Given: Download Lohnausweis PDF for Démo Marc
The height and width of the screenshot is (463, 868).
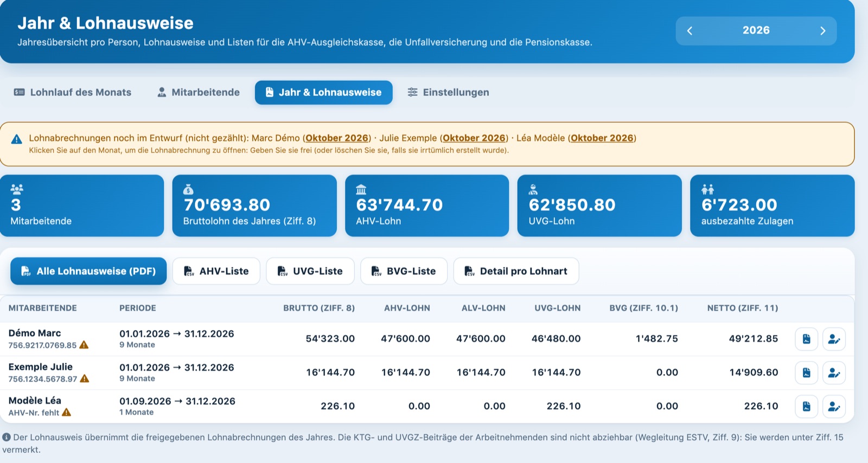Looking at the screenshot, I should [x=807, y=339].
